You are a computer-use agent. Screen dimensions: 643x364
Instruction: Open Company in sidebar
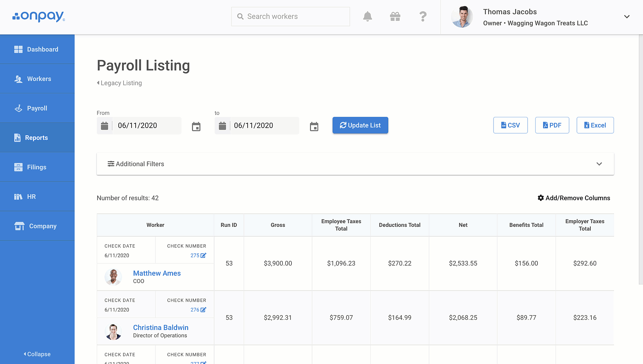[37, 226]
